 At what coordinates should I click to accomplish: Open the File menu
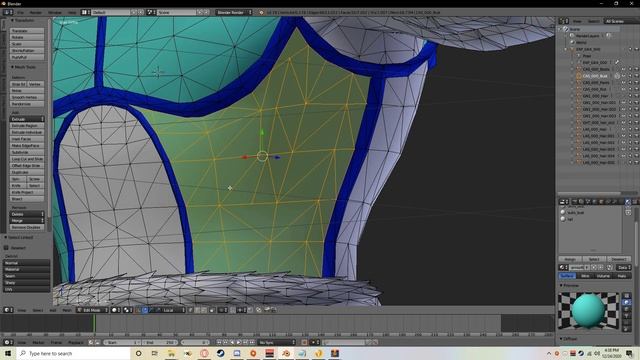tap(20, 13)
